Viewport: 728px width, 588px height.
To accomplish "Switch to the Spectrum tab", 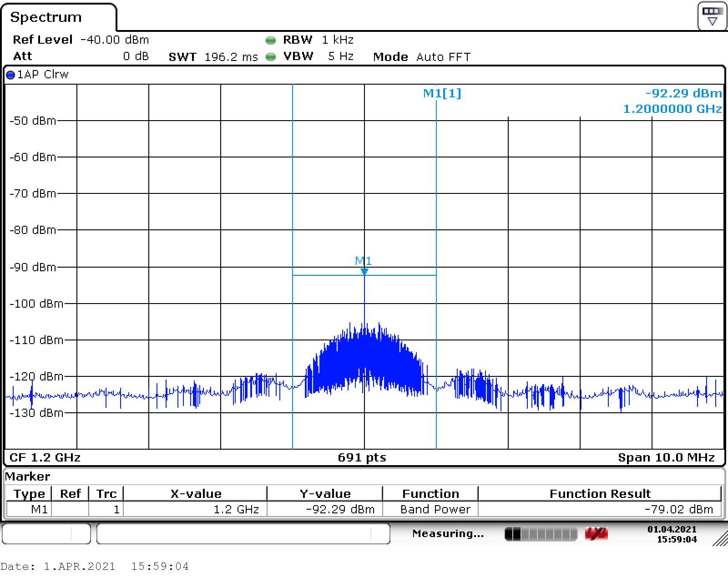I will point(46,17).
